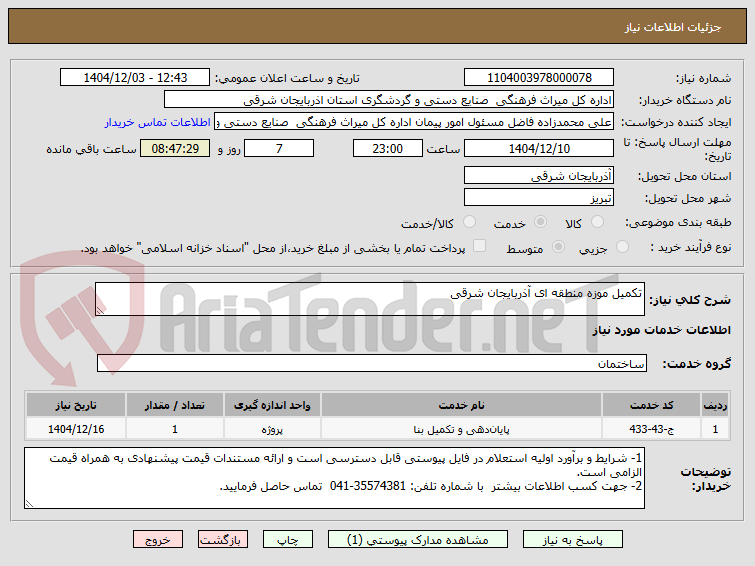755x566 pixels.
Task: Click the ردیف column header
Action: pyautogui.click(x=715, y=405)
